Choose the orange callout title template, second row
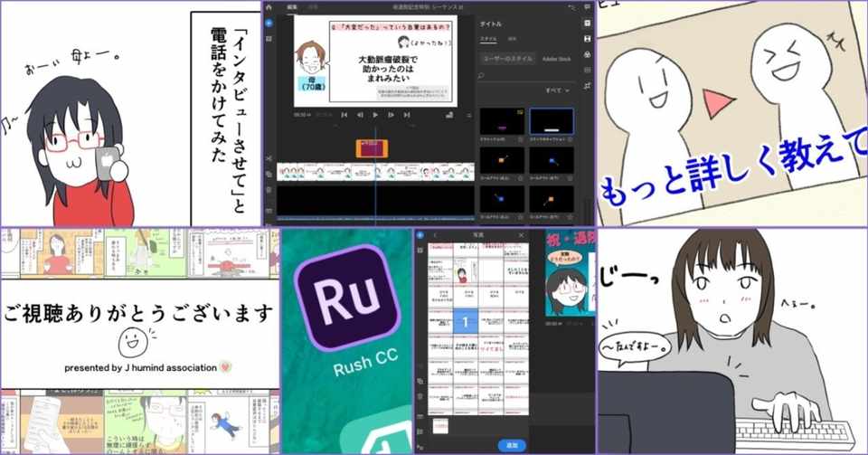This screenshot has height=455, width=868. coord(502,160)
